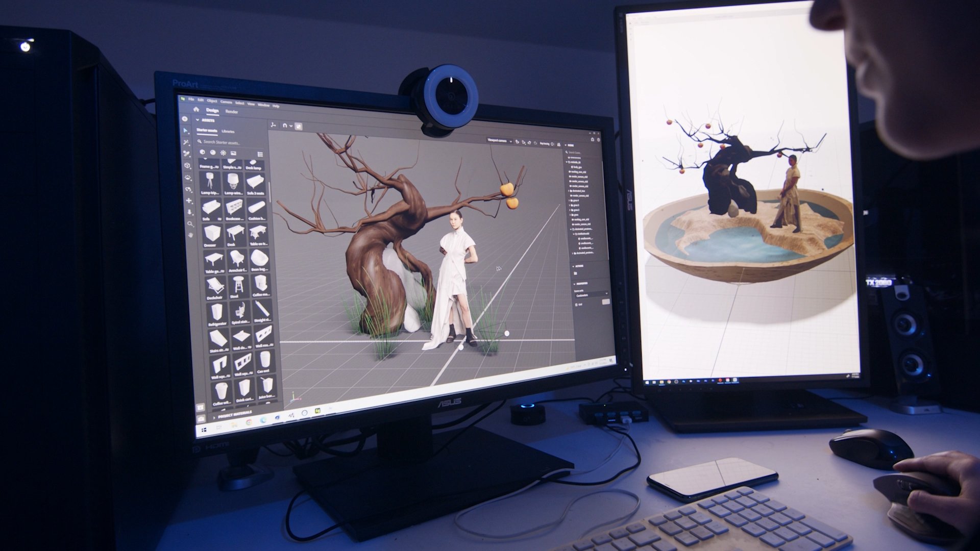Screen dimensions: 980x551
Task: Open the Libraries assets tab
Action: [228, 131]
